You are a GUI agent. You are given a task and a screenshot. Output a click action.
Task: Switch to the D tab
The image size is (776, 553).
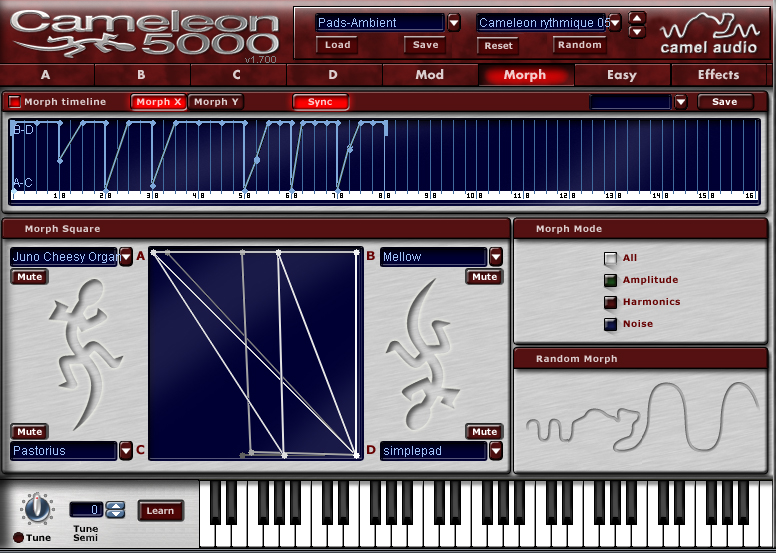(x=333, y=75)
